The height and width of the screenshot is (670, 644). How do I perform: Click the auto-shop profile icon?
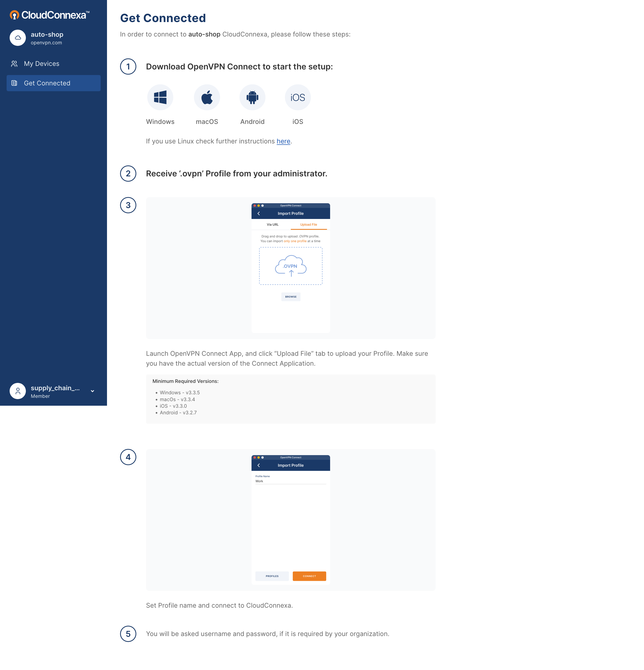pyautogui.click(x=18, y=38)
